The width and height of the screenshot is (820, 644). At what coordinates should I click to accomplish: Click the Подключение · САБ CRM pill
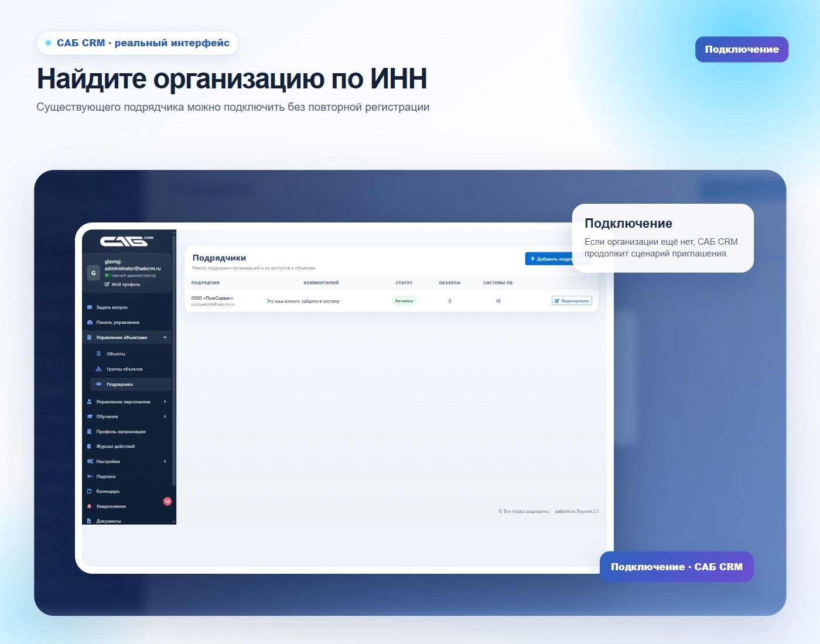[x=676, y=567]
